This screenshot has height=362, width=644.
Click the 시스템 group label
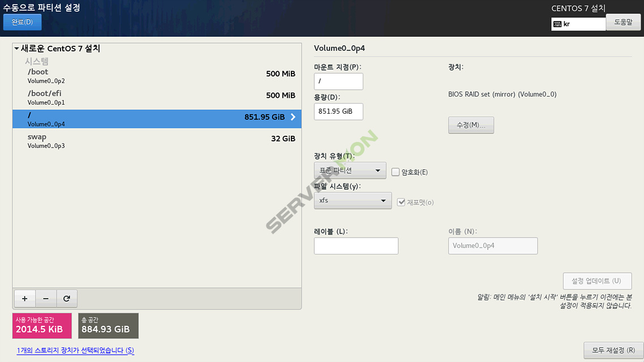37,61
